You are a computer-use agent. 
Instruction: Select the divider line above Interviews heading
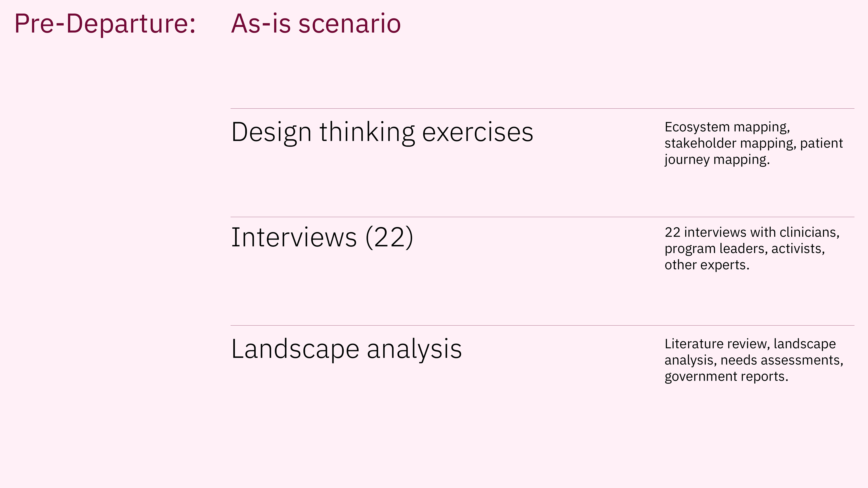pos(542,217)
